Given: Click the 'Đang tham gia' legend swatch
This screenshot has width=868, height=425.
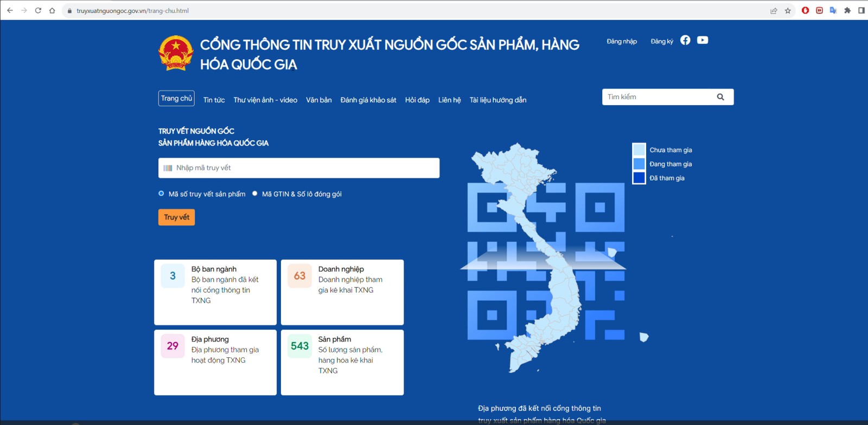Looking at the screenshot, I should pyautogui.click(x=639, y=164).
